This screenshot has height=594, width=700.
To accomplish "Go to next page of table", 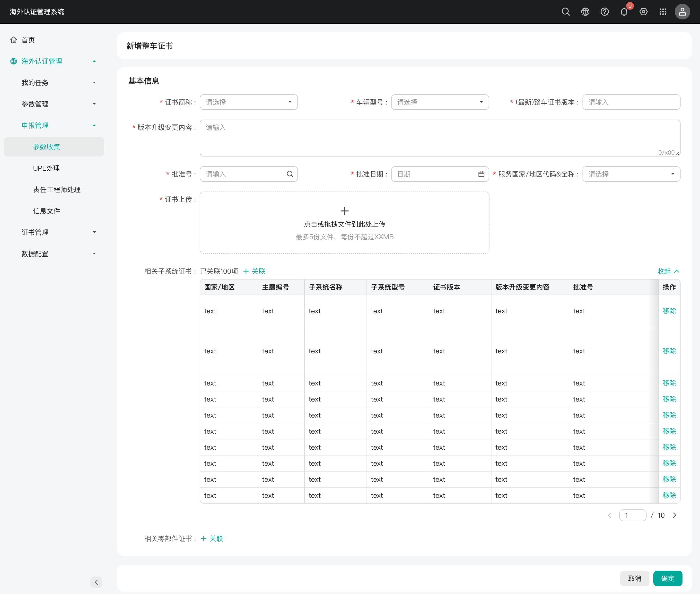I will (675, 515).
